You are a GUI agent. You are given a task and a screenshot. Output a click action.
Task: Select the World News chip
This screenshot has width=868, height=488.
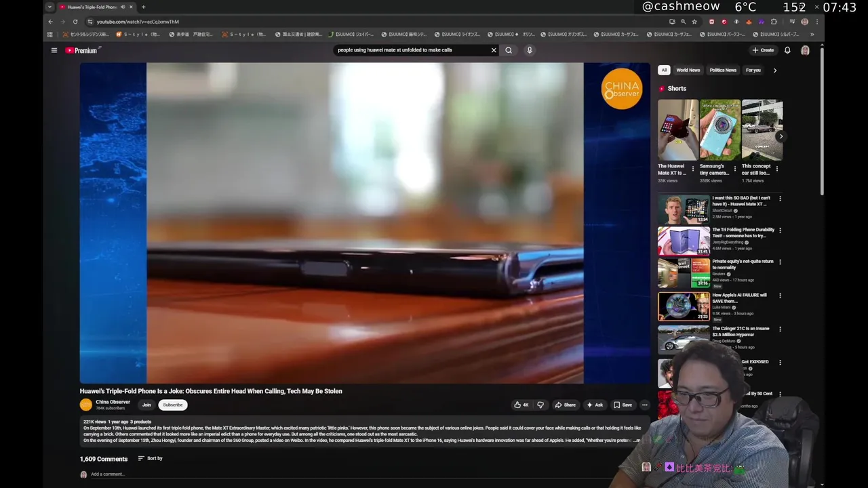[x=688, y=70]
